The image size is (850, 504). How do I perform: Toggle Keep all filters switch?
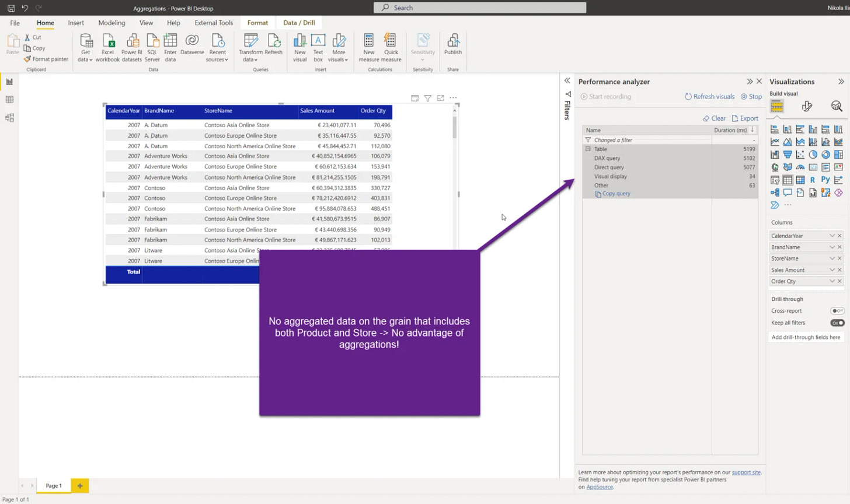point(837,323)
